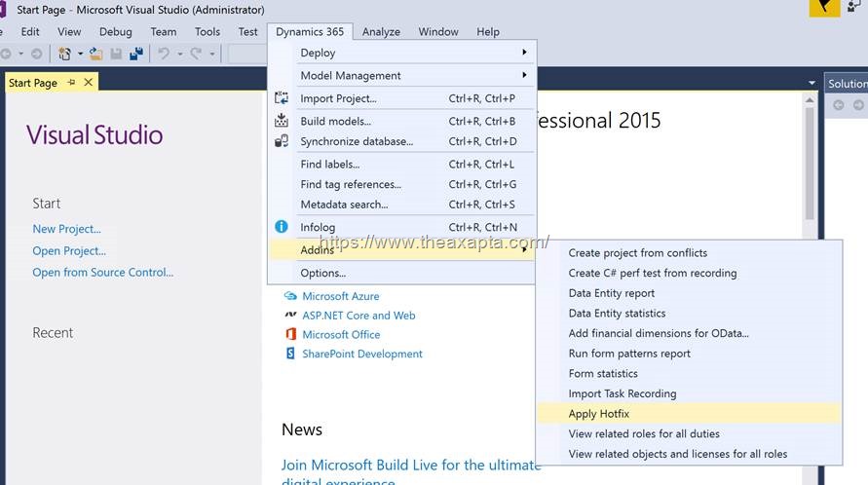The height and width of the screenshot is (485, 868).
Task: Open the Undo history dropdown arrow
Action: click(180, 54)
